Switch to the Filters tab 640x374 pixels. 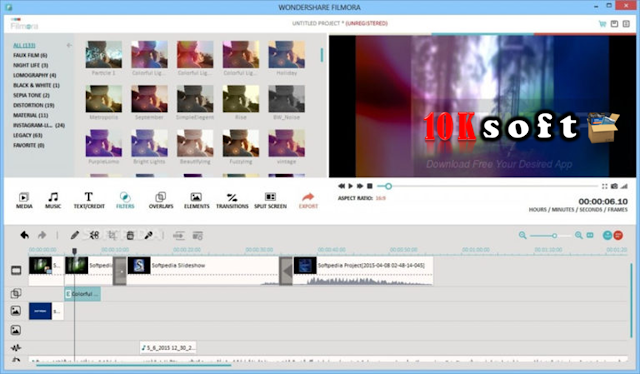point(125,200)
